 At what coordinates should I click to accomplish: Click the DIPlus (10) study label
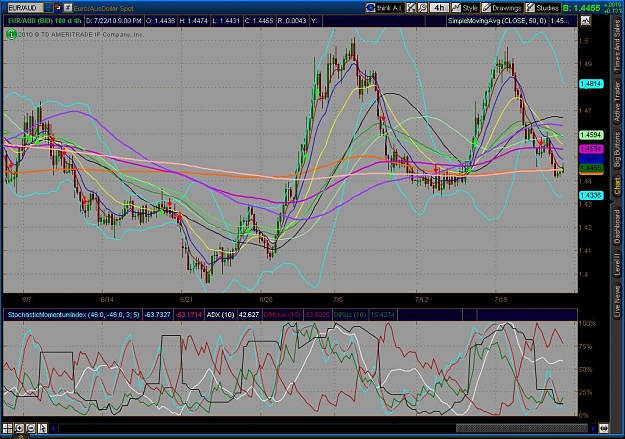click(x=350, y=315)
